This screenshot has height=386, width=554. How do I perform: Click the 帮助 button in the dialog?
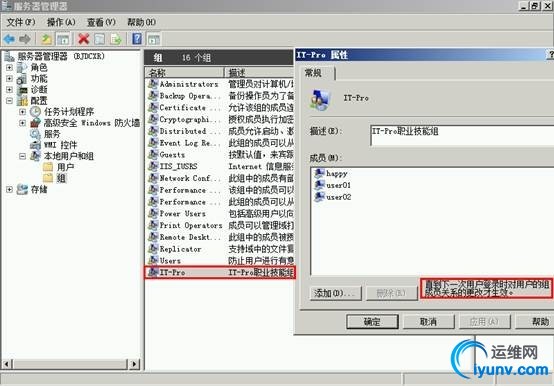pos(536,321)
